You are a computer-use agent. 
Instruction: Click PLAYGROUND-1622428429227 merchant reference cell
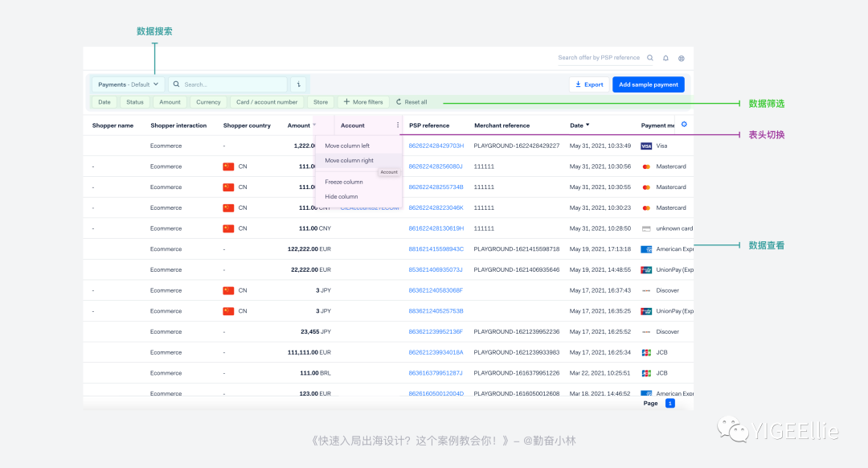(x=517, y=146)
